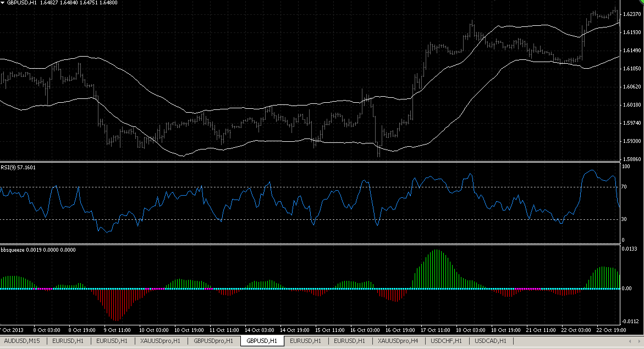Image resolution: width=644 pixels, height=349 pixels.
Task: Click the 16 Oct 03:00 time label
Action: click(365, 330)
